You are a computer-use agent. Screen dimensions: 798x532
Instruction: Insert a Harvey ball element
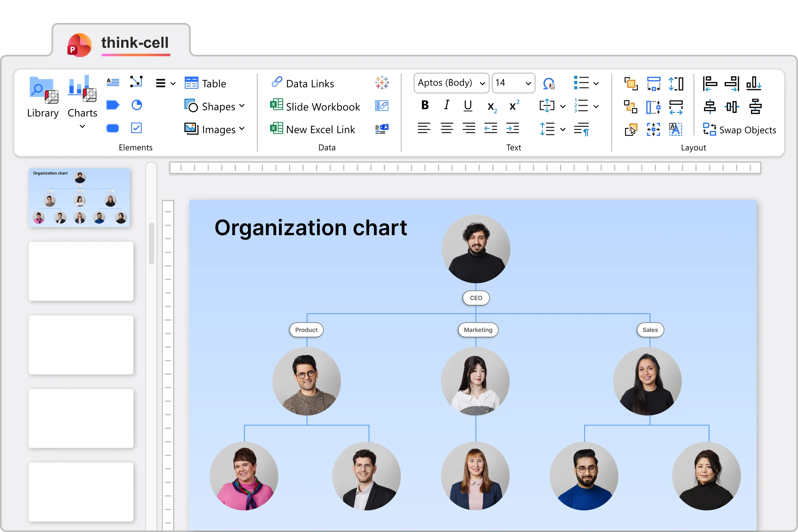tap(137, 105)
